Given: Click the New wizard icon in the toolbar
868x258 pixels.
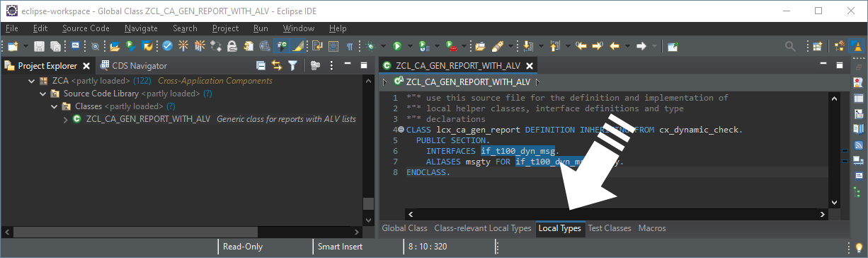Looking at the screenshot, I should (13, 46).
